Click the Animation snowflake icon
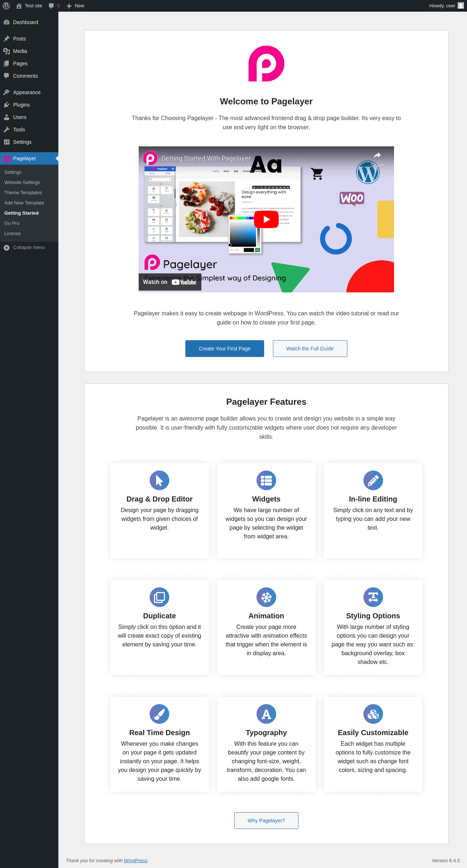467x868 pixels. point(266,597)
